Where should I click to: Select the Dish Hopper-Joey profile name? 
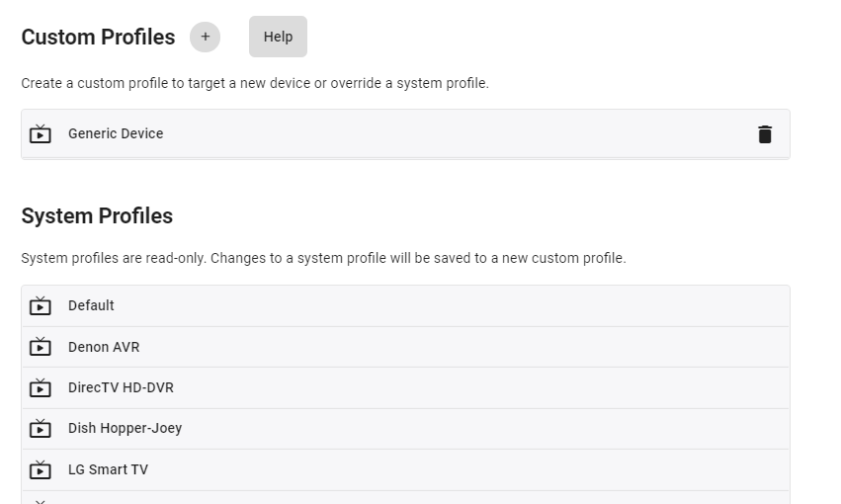[125, 428]
